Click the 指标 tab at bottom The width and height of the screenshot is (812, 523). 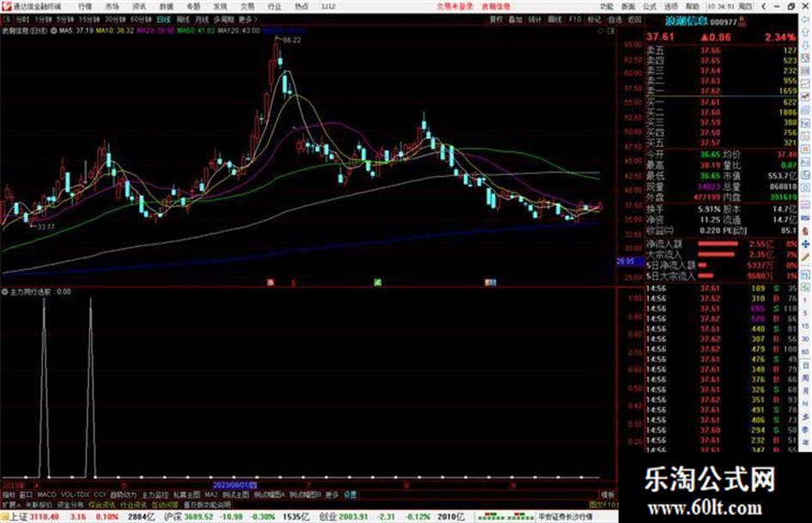pos(9,495)
